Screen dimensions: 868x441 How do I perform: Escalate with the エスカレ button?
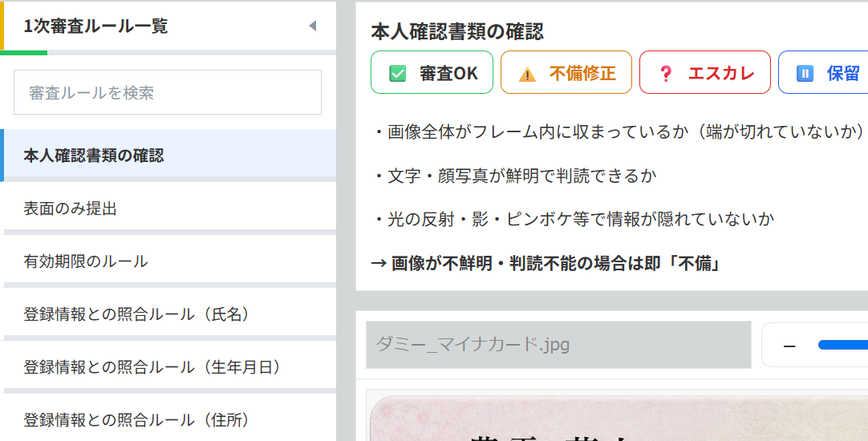tap(704, 72)
